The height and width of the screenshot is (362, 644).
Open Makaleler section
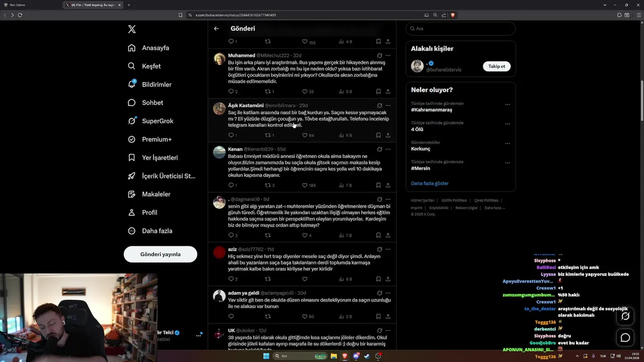149,194
